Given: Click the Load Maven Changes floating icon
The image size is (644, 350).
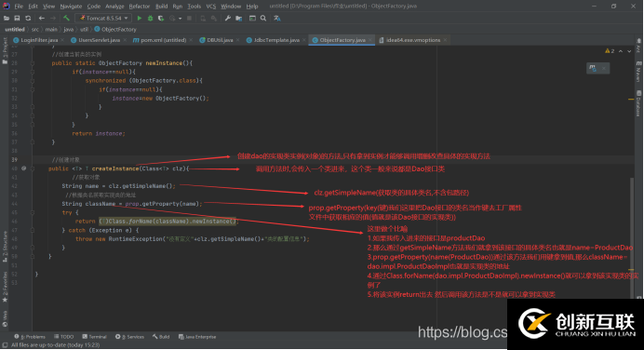Looking at the screenshot, I should click(x=593, y=68).
